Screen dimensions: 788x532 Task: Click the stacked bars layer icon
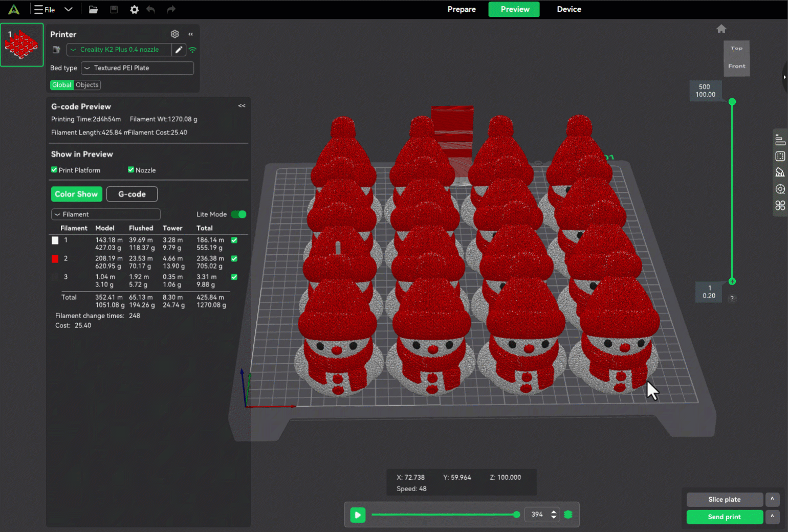point(780,140)
